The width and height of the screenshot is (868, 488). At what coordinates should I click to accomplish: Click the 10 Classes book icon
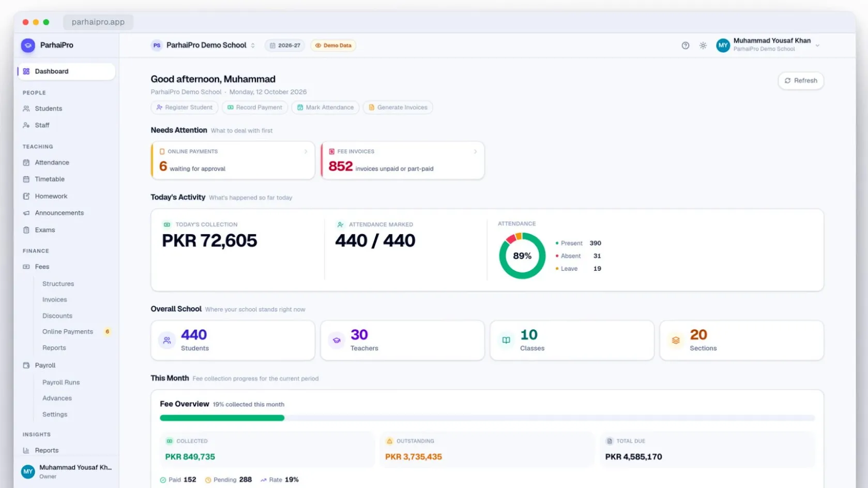(506, 341)
